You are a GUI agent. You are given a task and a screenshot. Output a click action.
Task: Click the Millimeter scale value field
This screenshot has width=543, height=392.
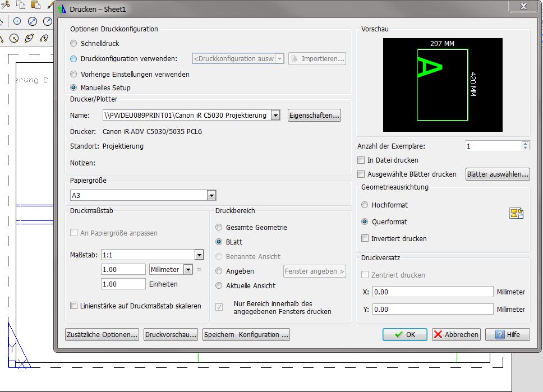[123, 269]
